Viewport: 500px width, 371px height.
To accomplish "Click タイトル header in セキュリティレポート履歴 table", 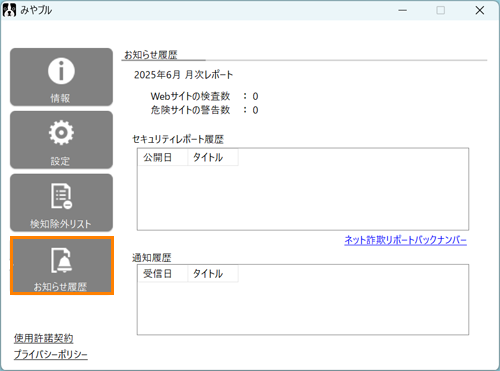I will click(213, 157).
